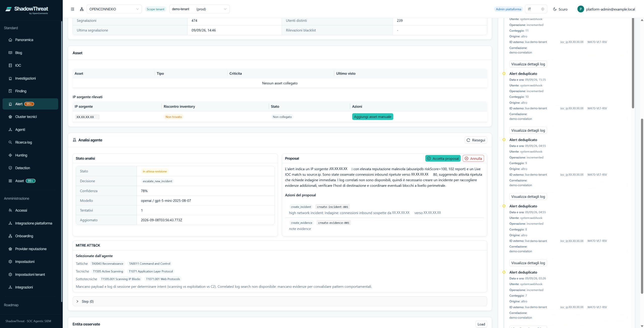644x328 pixels.
Task: Click the T1595 Active Scanning tag
Action: click(x=108, y=271)
